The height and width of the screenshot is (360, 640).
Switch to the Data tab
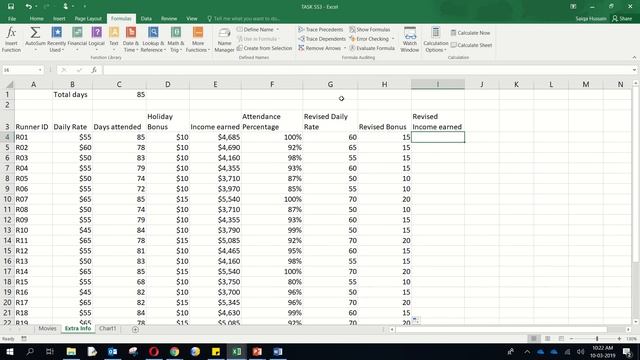146,18
